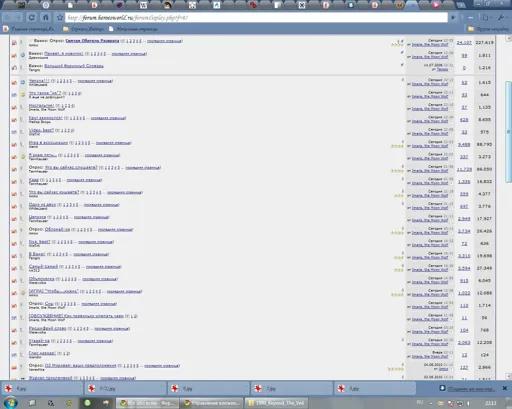Open the 'Nog, best?' thread
This screenshot has width=512, height=409.
pyautogui.click(x=39, y=241)
